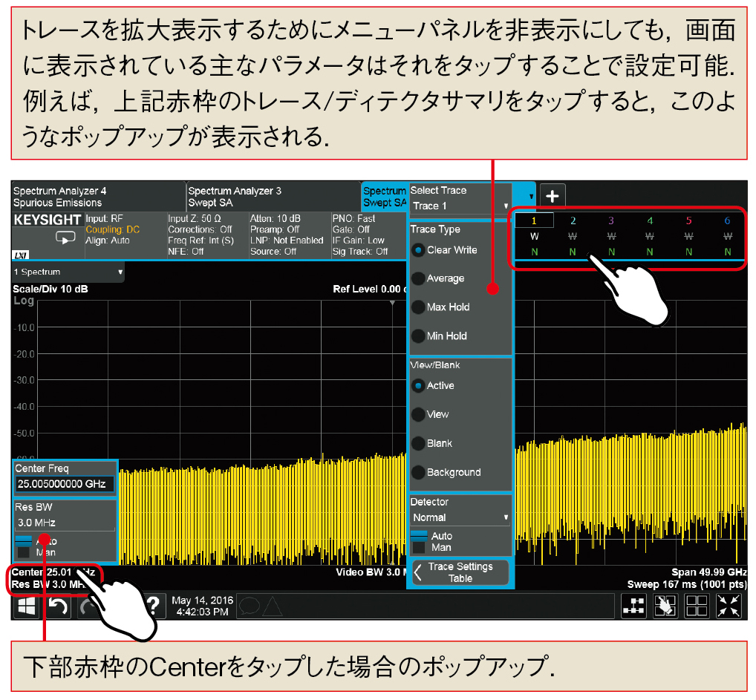Tap the 'LNP: Not Enabled' setting
This screenshot has height=700, width=756.
tap(287, 241)
